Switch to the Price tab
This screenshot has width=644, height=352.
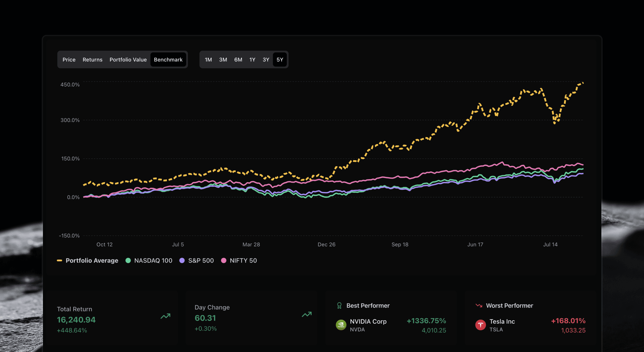[x=69, y=60]
